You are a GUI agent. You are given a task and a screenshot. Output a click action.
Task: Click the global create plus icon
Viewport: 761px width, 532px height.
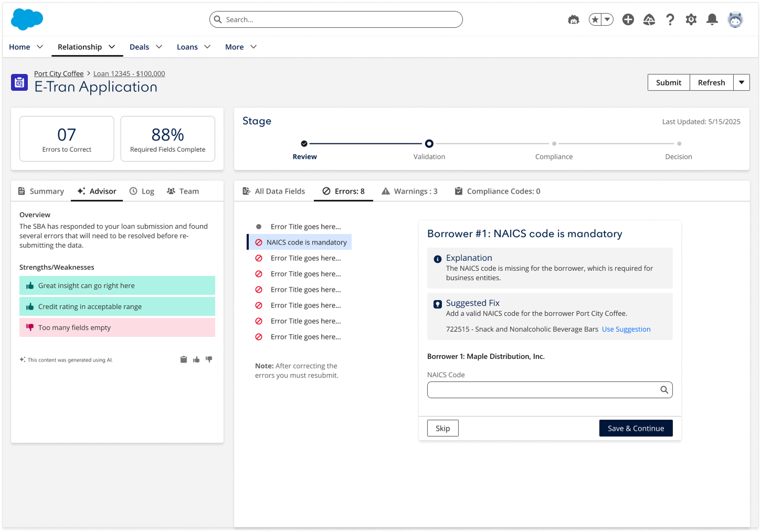click(x=628, y=19)
